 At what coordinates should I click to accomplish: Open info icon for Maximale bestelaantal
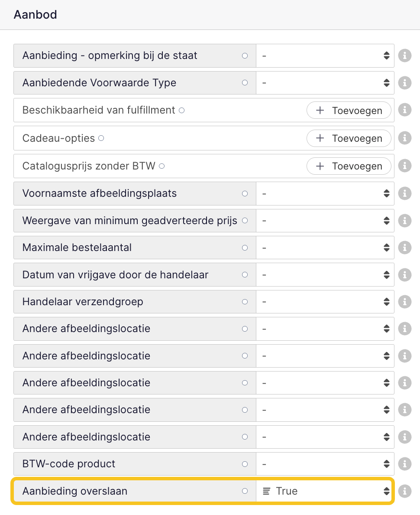point(404,248)
